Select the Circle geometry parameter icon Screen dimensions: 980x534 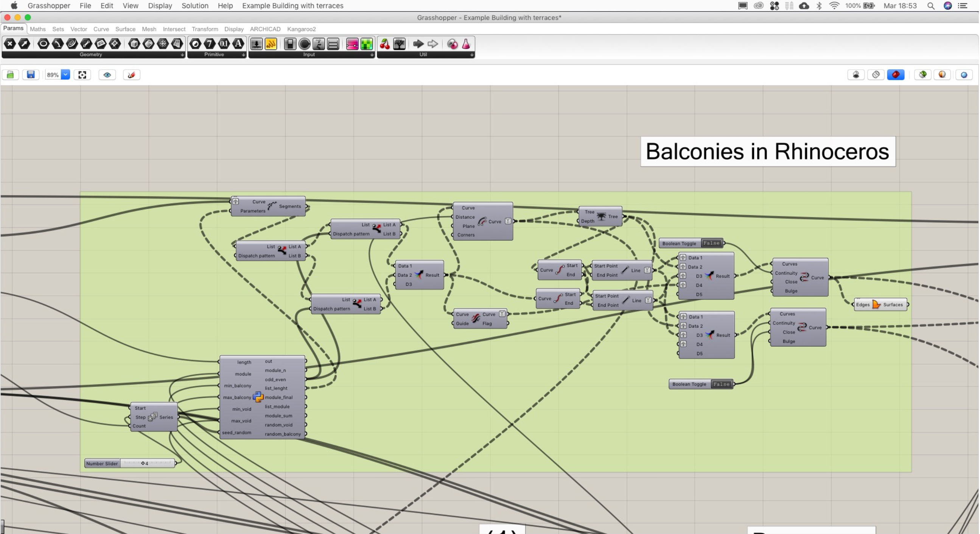click(x=43, y=44)
